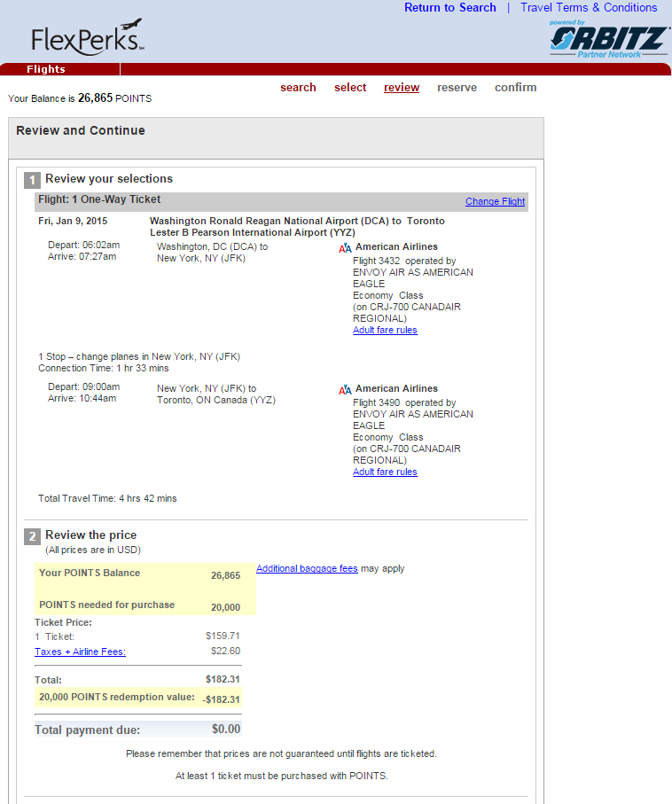Click Your POINTS Balance row label
The width and height of the screenshot is (672, 804).
point(90,574)
